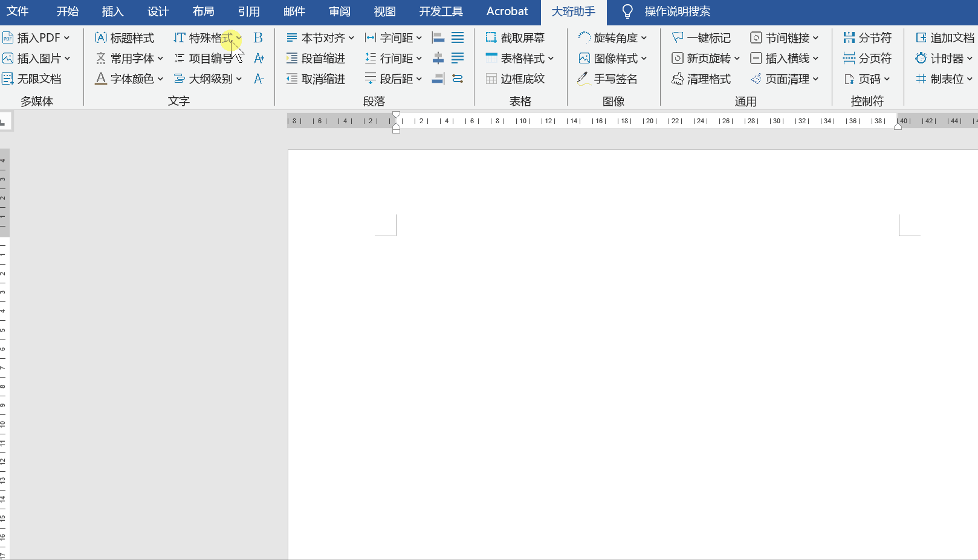Click 边框底纹 borders and shading
The image size is (978, 560).
[x=515, y=79]
